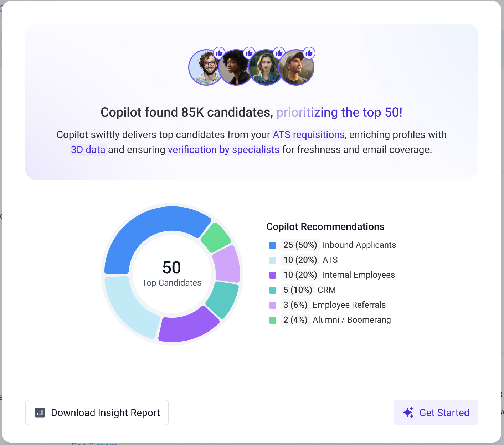
Task: Click the teal CRM legend swatch
Action: 273,290
